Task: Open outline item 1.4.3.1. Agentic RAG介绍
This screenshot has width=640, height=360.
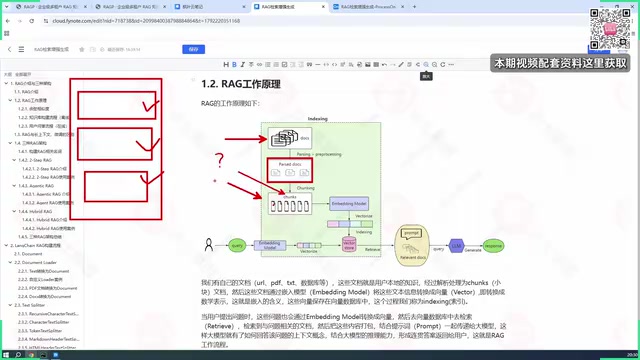Action: point(46,194)
